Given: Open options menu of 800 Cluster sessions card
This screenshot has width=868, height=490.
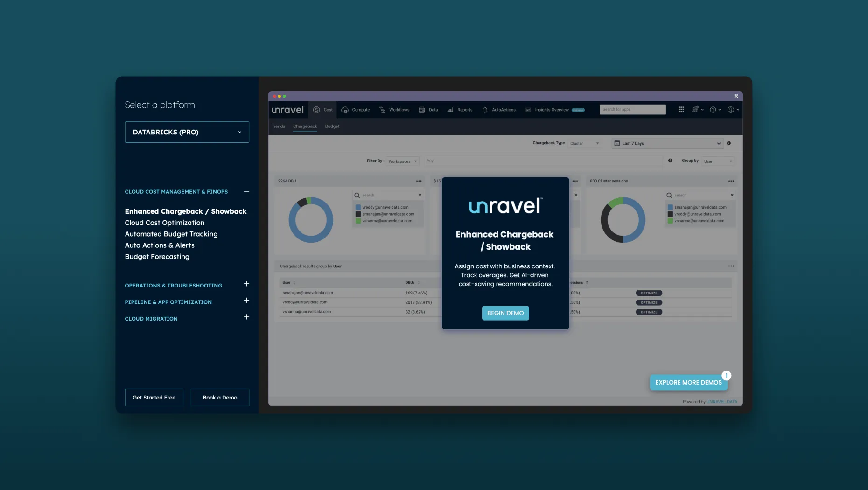Looking at the screenshot, I should point(731,181).
